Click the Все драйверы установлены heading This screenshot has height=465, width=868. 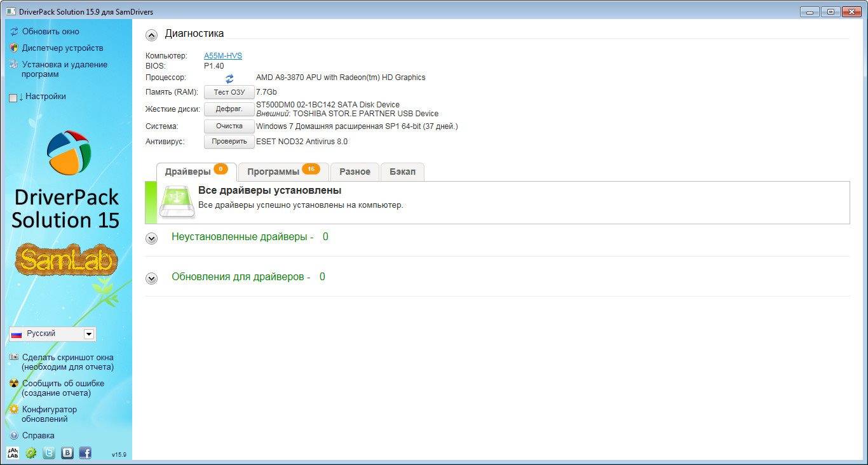269,191
